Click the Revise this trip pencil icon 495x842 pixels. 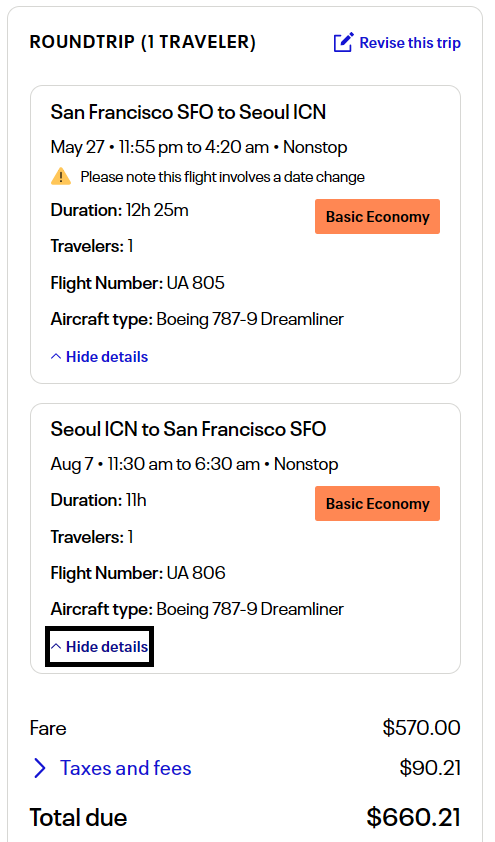tap(344, 42)
